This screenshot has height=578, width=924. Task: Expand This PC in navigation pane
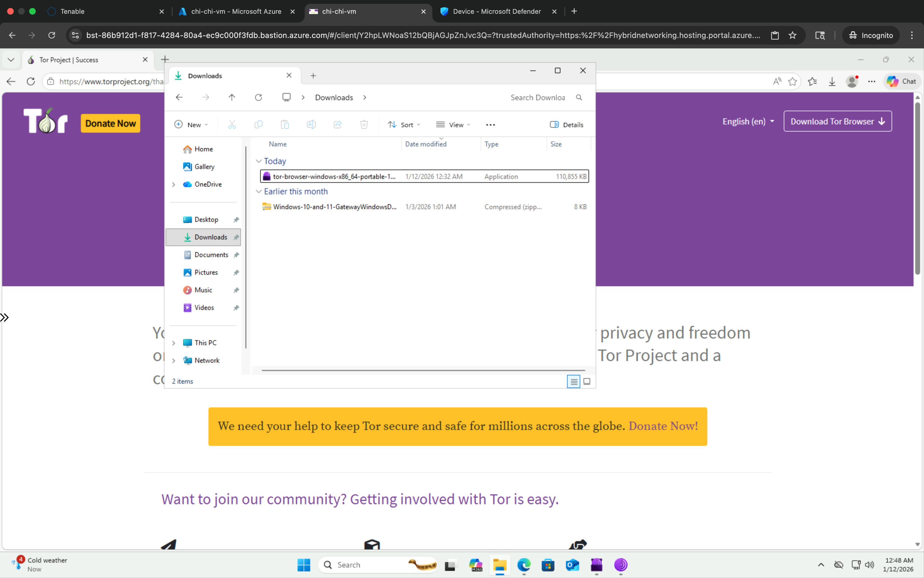point(174,343)
